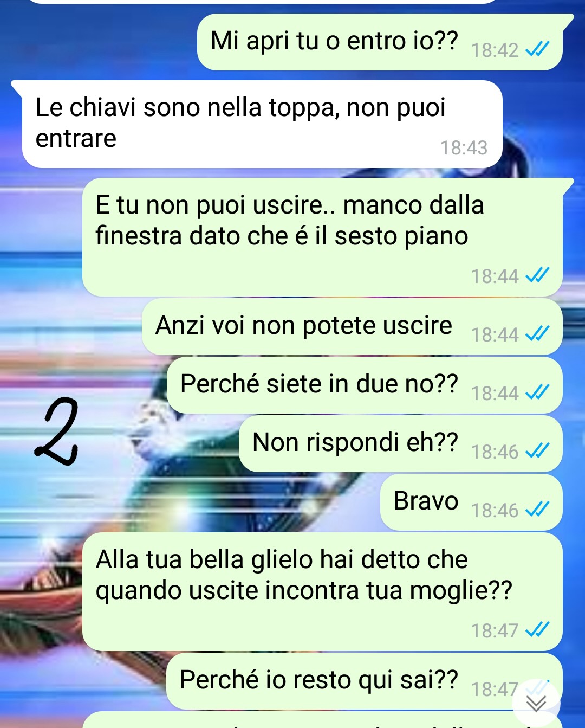Tap the handwritten number 2 annotation
Screen dimensions: 585x728
click(57, 431)
